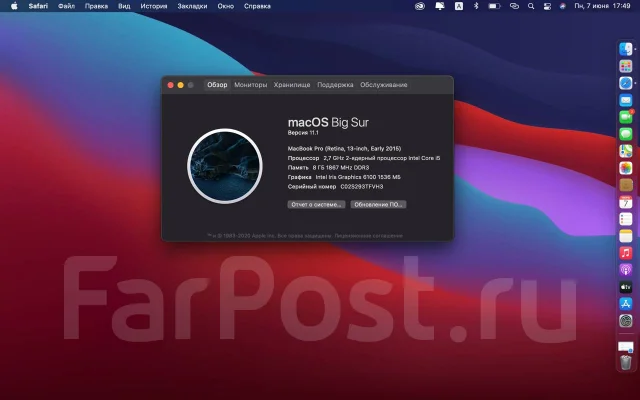Viewport: 640px width, 400px height.
Task: Open the App Store from the Dock
Action: click(x=626, y=304)
